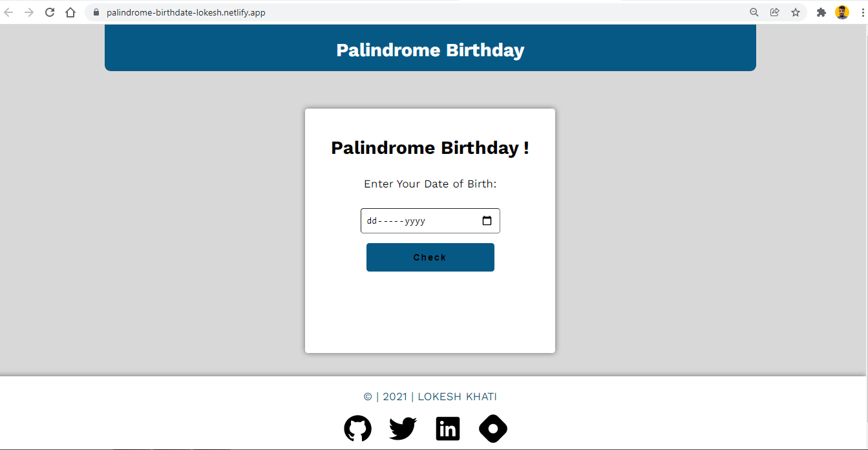Reload the page
Viewport: 868px width, 450px height.
[50, 12]
